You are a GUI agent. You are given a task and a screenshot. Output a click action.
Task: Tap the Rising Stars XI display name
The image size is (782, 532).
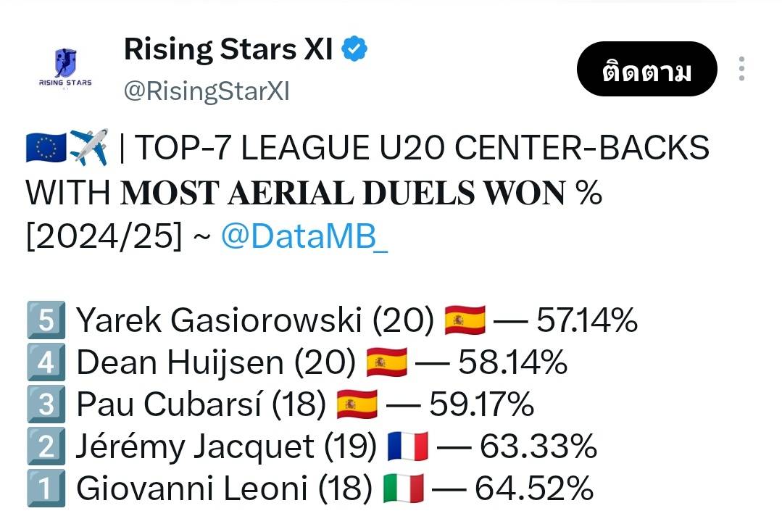click(228, 49)
